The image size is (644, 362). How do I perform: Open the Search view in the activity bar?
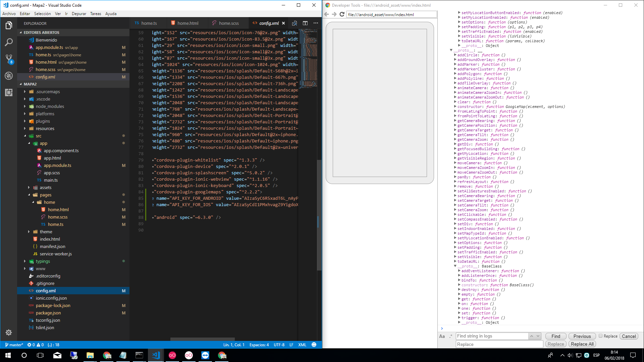8,43
